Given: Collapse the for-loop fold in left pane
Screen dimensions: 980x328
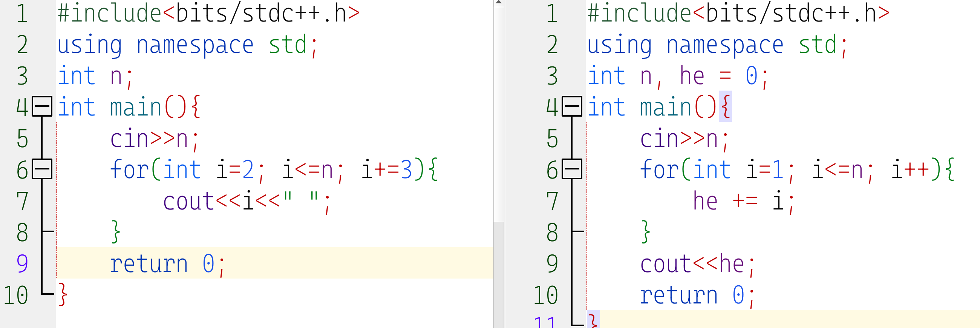Looking at the screenshot, I should point(42,169).
